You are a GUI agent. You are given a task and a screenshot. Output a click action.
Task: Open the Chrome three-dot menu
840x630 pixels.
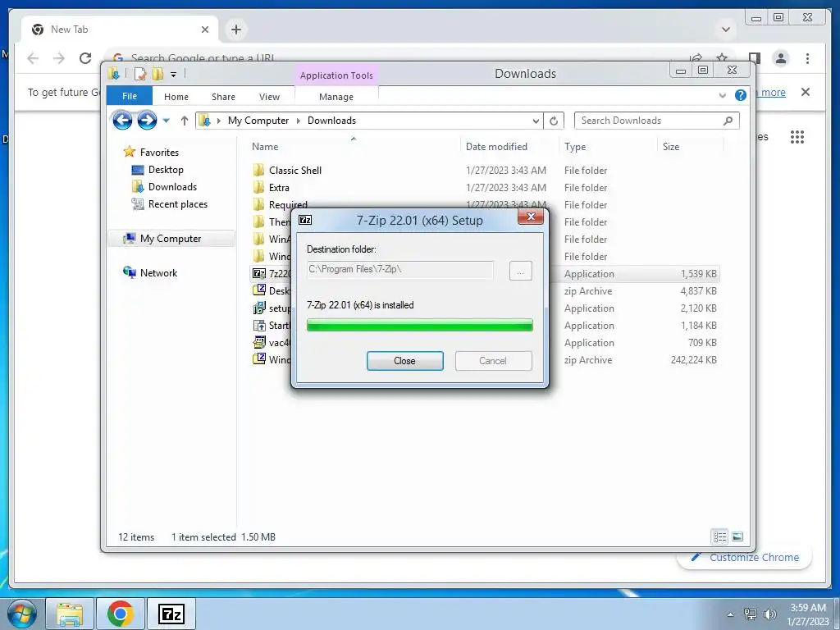(x=807, y=58)
